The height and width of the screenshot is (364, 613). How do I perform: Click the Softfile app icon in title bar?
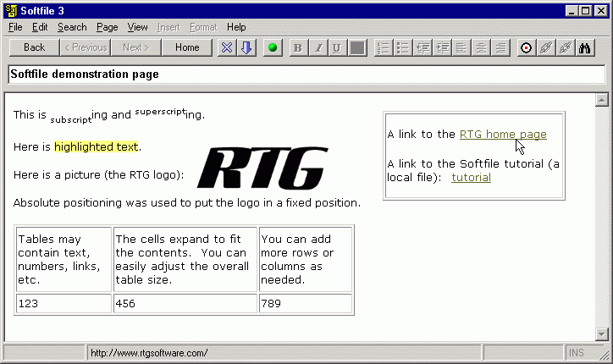click(12, 10)
